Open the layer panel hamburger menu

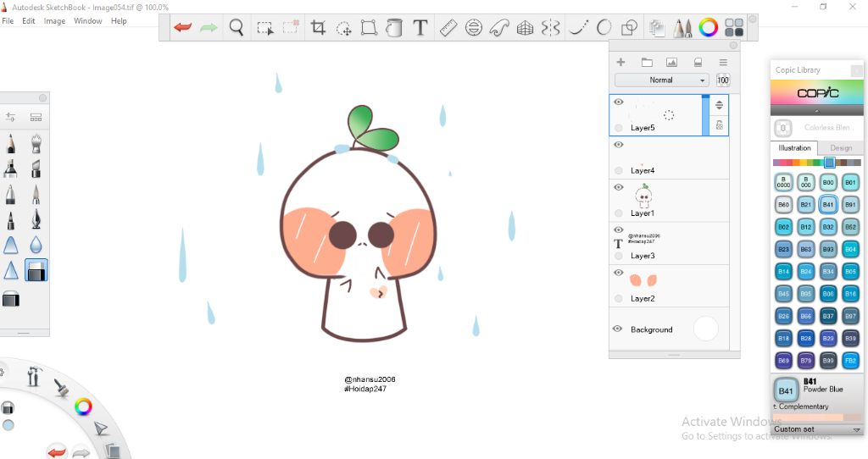click(x=723, y=62)
